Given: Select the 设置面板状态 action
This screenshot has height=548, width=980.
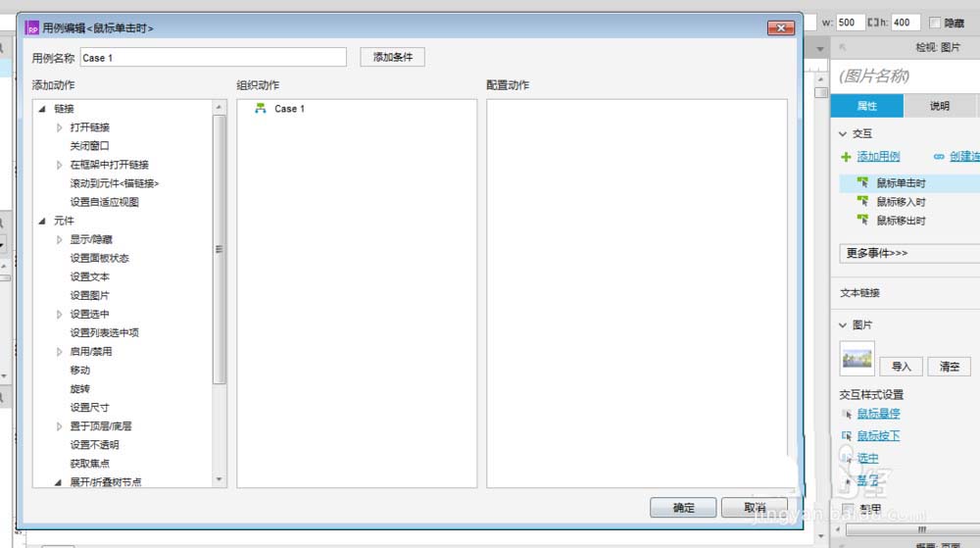Looking at the screenshot, I should (99, 258).
